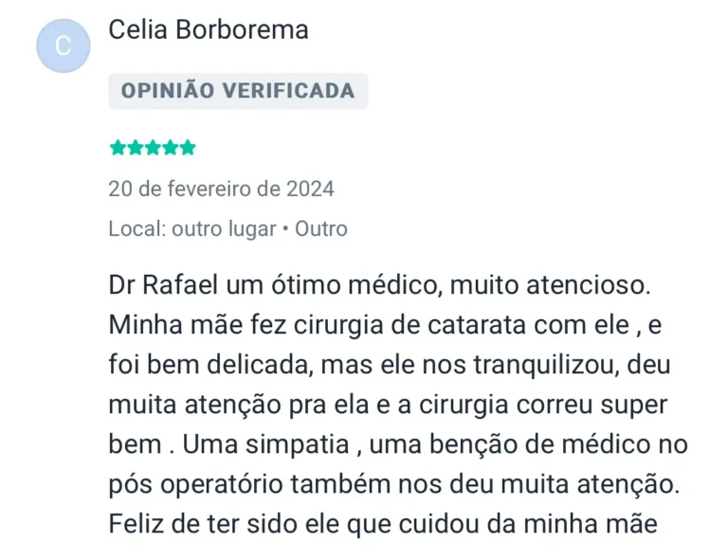Select the fourth green rating star
Viewport: 728px width, 560px height.
pos(171,148)
